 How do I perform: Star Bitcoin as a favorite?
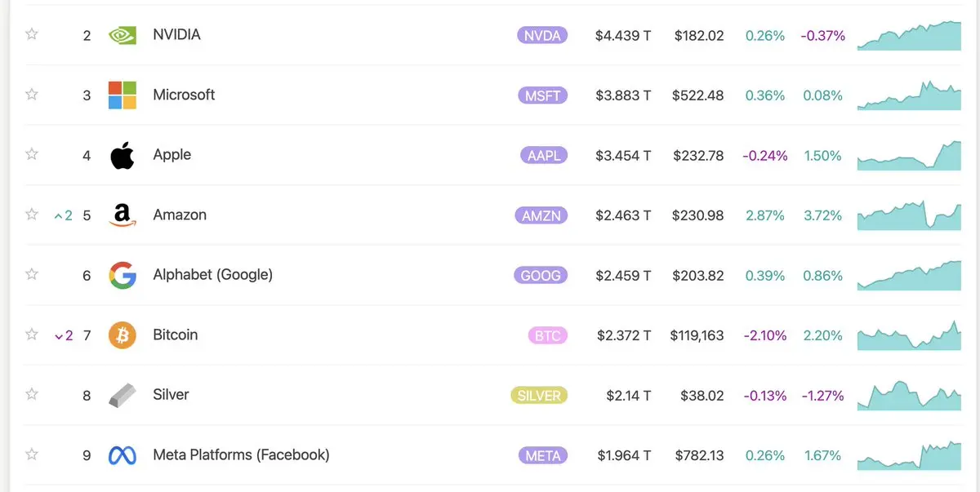pos(32,335)
